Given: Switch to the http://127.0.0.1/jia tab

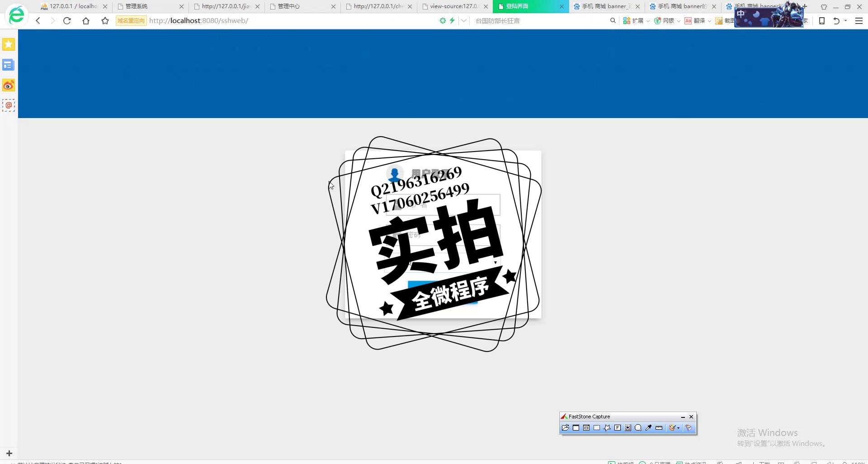Looking at the screenshot, I should pyautogui.click(x=226, y=6).
